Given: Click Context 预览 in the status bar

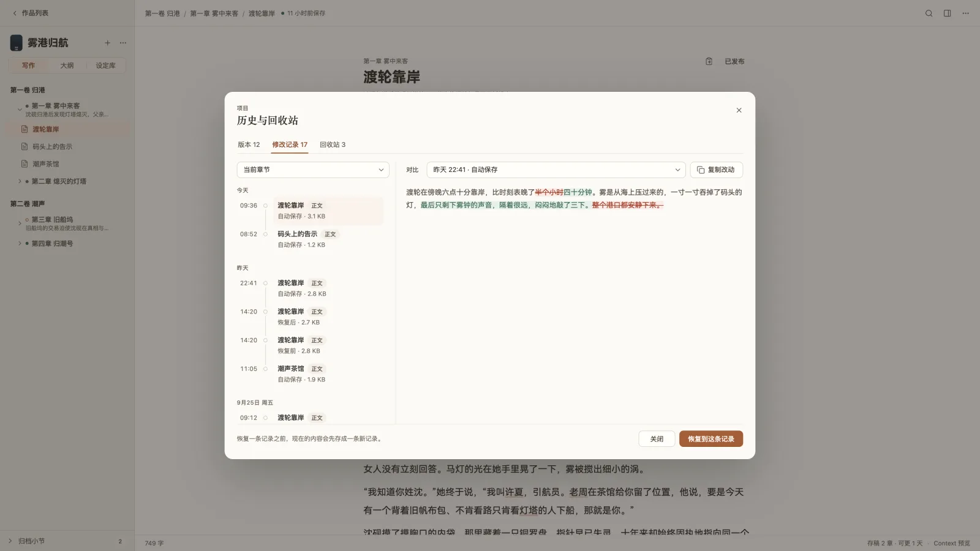Looking at the screenshot, I should [x=952, y=543].
